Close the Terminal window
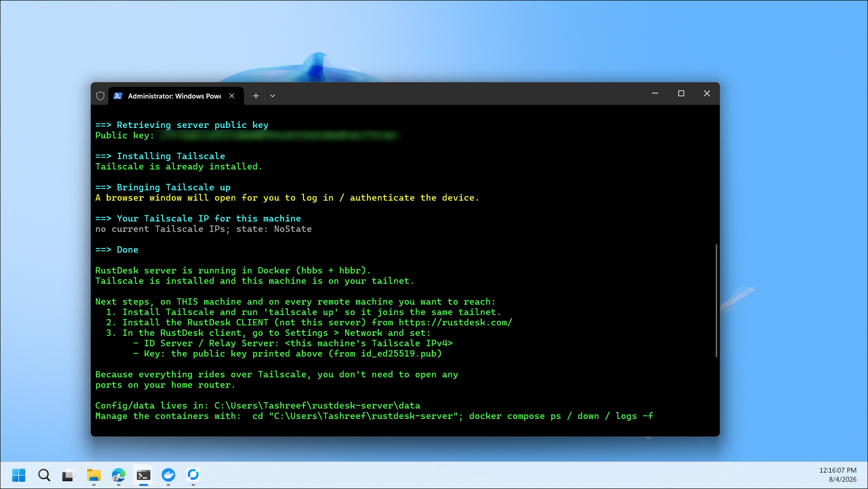868x489 pixels. 707,93
